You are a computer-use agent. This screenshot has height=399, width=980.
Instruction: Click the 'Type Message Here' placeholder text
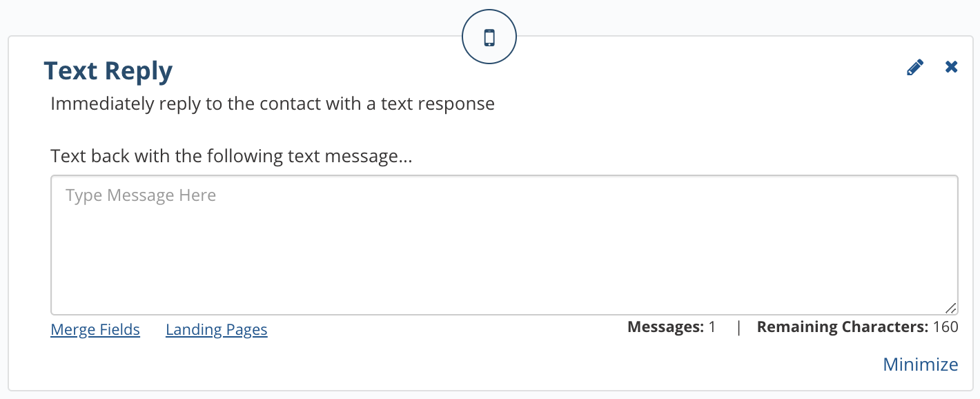pyautogui.click(x=141, y=196)
